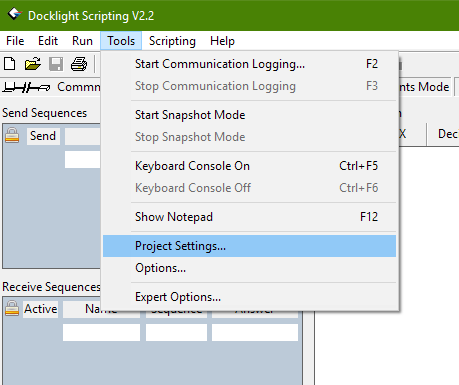
Task: Click the New Project toolbar icon
Action: click(x=10, y=63)
